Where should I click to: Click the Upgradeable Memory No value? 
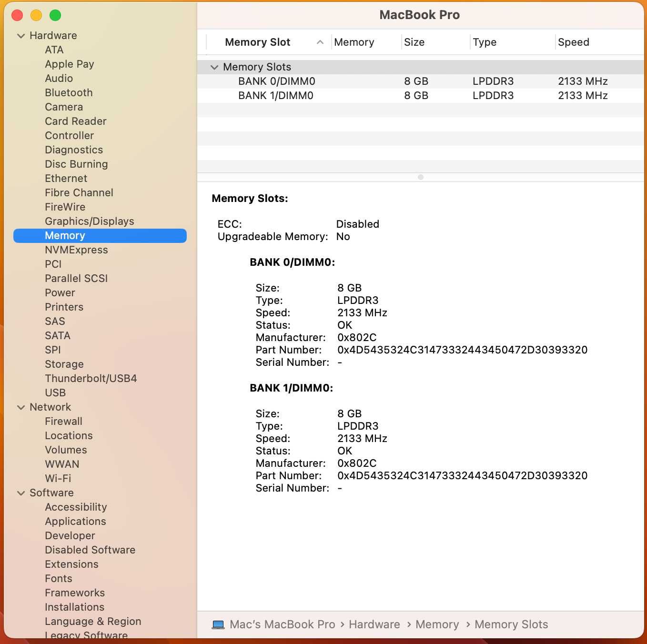click(x=343, y=237)
